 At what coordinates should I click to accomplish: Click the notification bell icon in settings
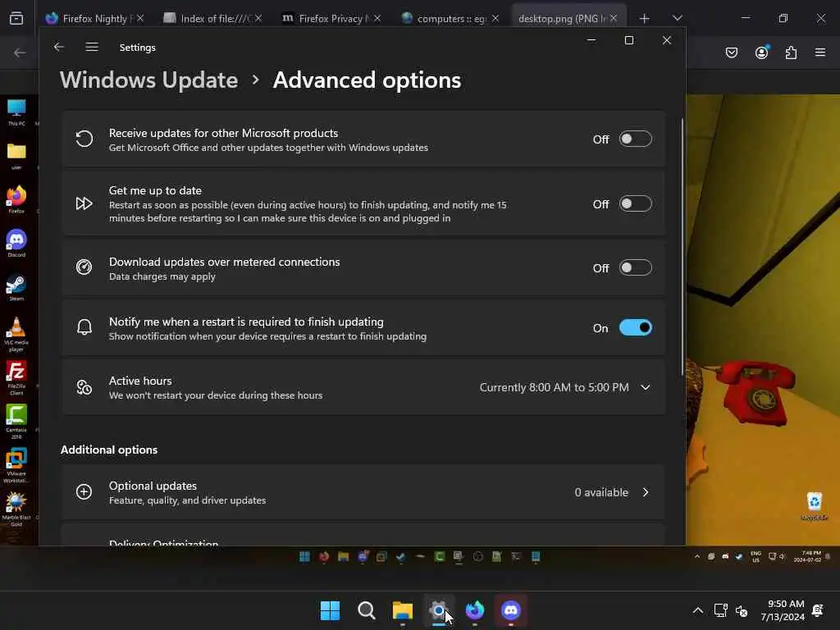84,327
